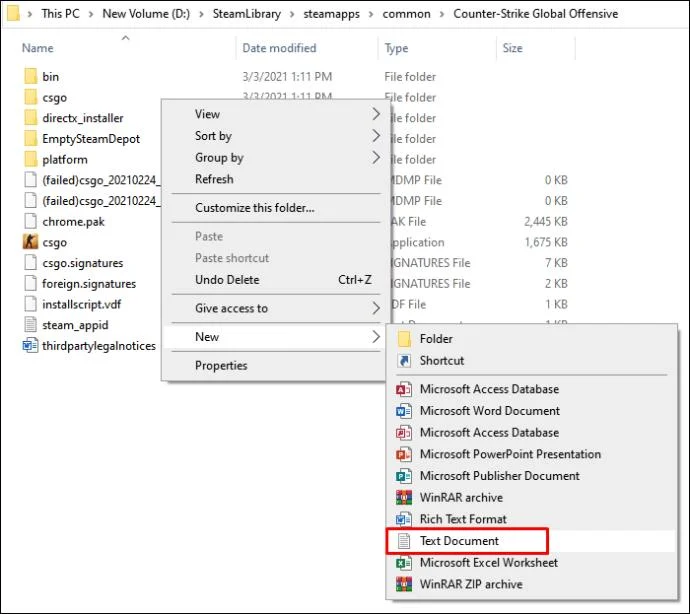Click the folder icon in address bar
The image size is (690, 614).
point(13,13)
